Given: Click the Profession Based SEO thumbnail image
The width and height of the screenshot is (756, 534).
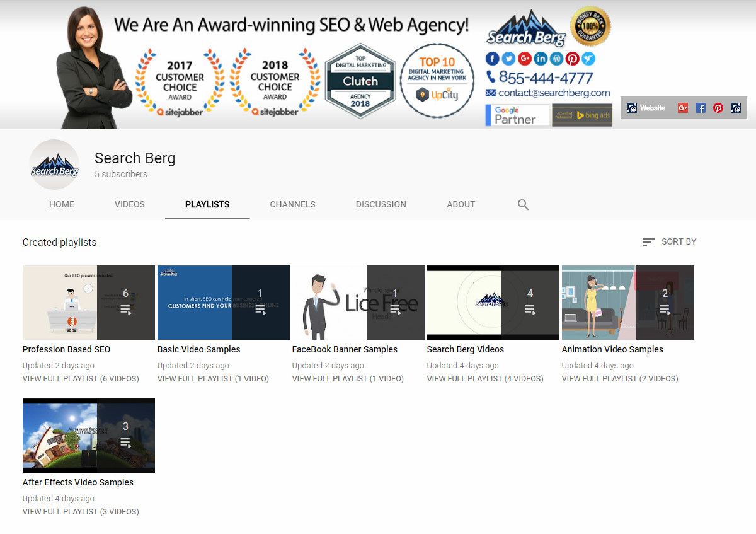Looking at the screenshot, I should coord(89,303).
